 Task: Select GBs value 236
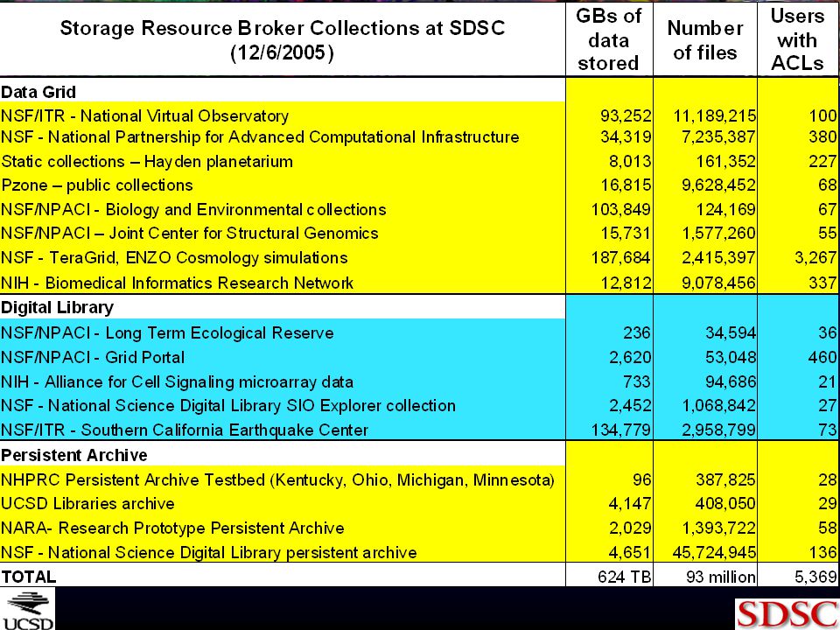(637, 333)
